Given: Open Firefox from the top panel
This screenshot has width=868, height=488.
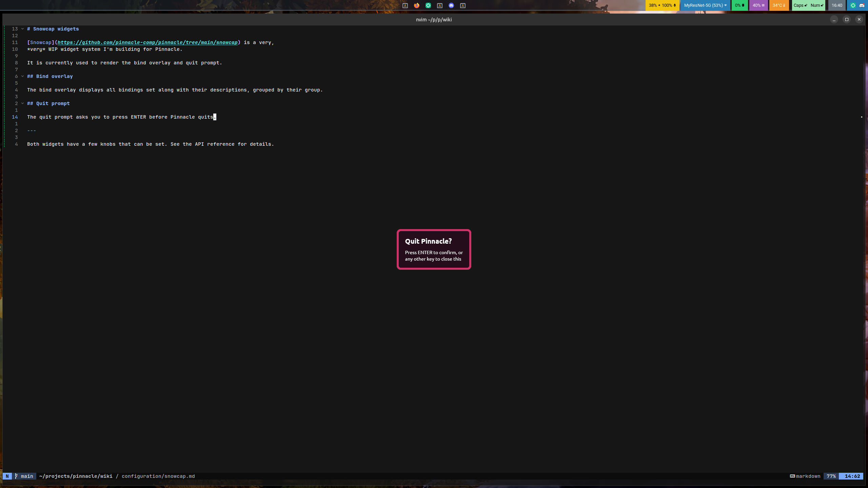Looking at the screenshot, I should click(x=417, y=5).
